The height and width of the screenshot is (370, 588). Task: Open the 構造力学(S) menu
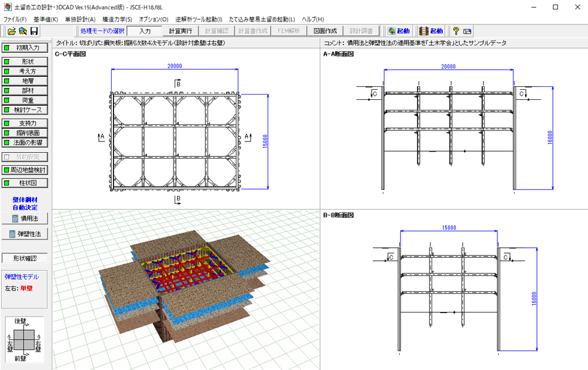pyautogui.click(x=118, y=19)
